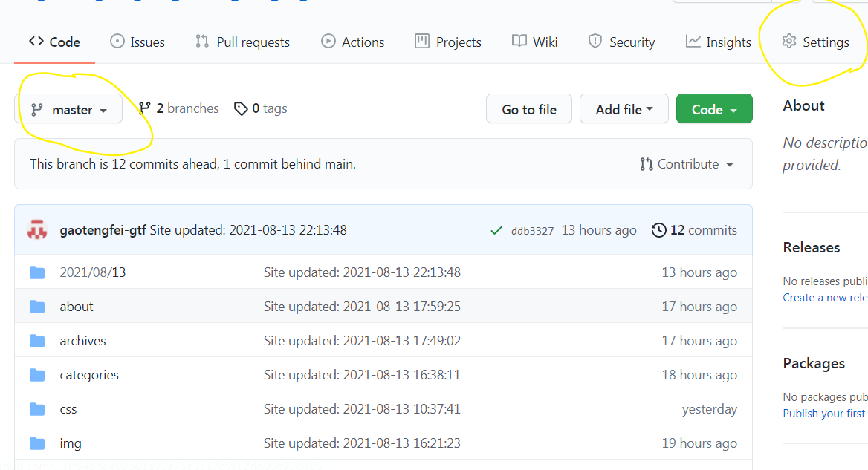
Task: Click the Wiki book icon
Action: [519, 42]
